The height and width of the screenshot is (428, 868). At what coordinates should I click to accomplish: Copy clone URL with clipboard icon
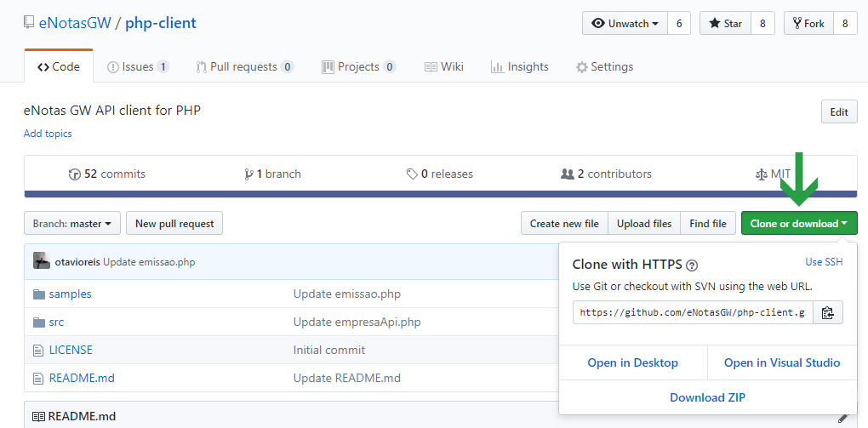(828, 312)
